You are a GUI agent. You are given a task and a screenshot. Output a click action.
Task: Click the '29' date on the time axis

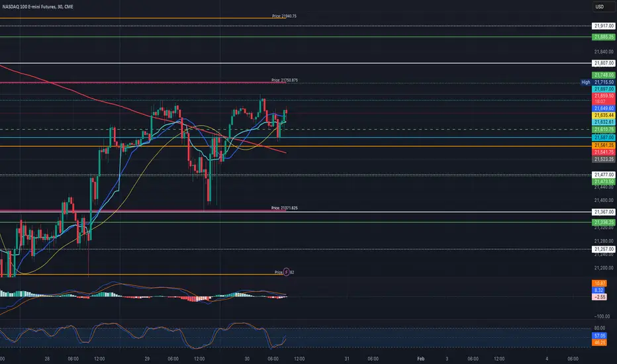[147, 359]
